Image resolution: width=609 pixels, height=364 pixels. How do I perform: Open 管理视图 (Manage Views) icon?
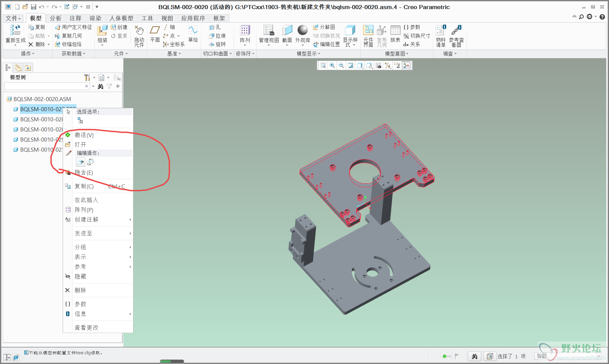269,30
